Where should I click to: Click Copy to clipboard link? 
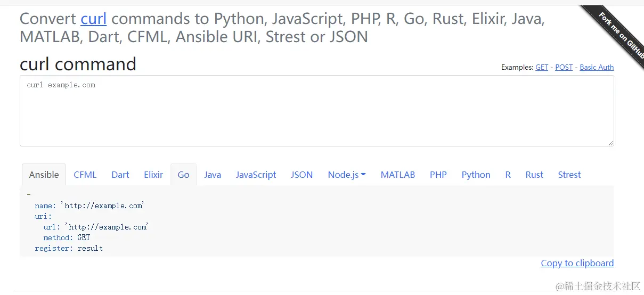(x=577, y=263)
